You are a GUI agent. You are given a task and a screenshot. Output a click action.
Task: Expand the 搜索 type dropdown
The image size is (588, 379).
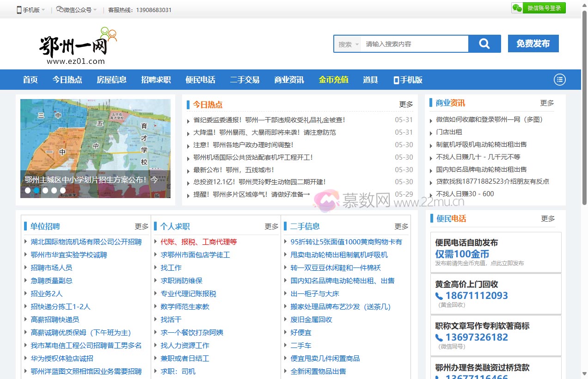[x=348, y=44]
